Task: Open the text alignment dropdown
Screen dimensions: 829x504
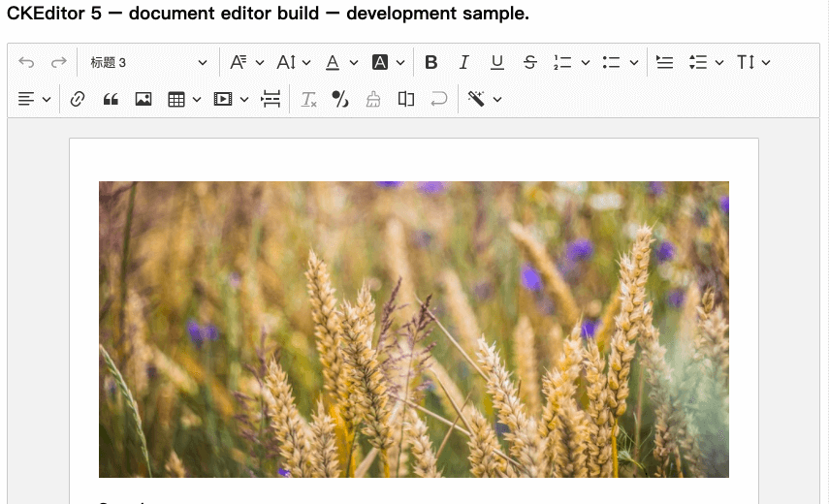Action: [x=34, y=99]
